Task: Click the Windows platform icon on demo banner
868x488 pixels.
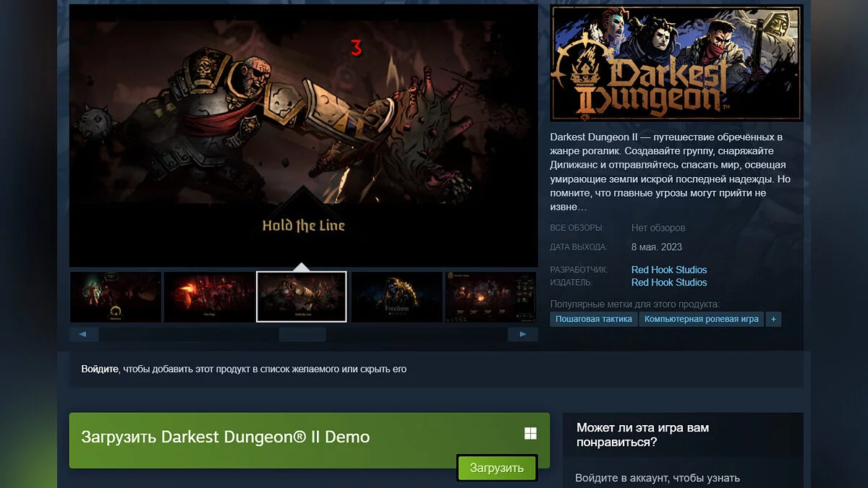Action: click(x=530, y=433)
